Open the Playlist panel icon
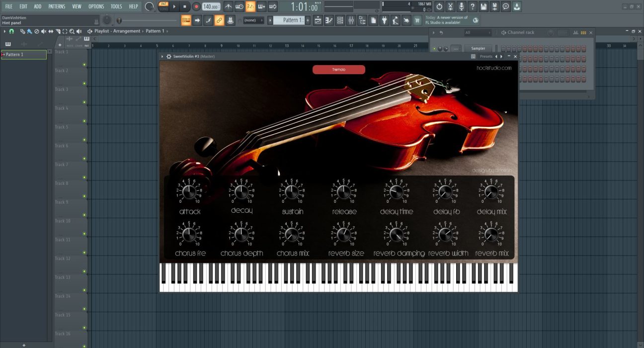The width and height of the screenshot is (644, 348). coord(318,20)
